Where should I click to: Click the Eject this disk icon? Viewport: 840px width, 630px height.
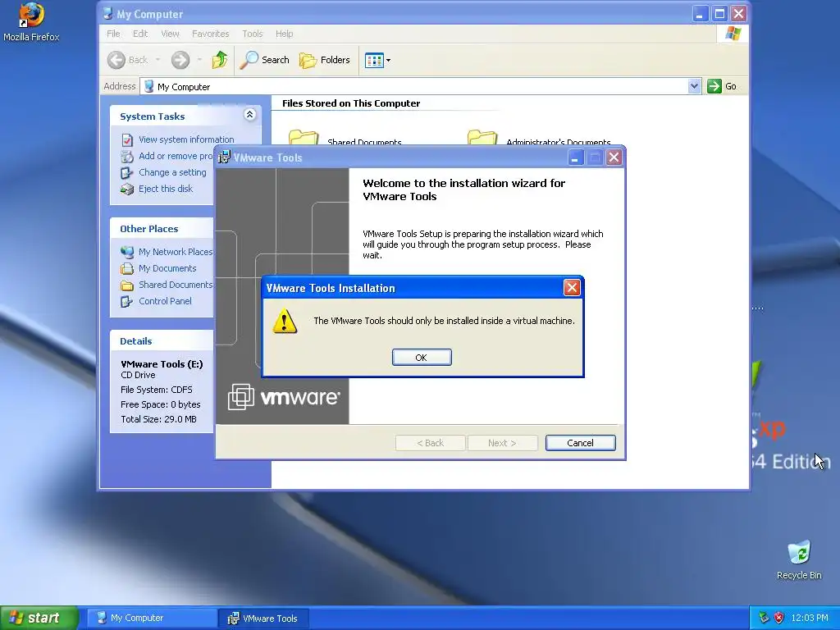pyautogui.click(x=127, y=189)
